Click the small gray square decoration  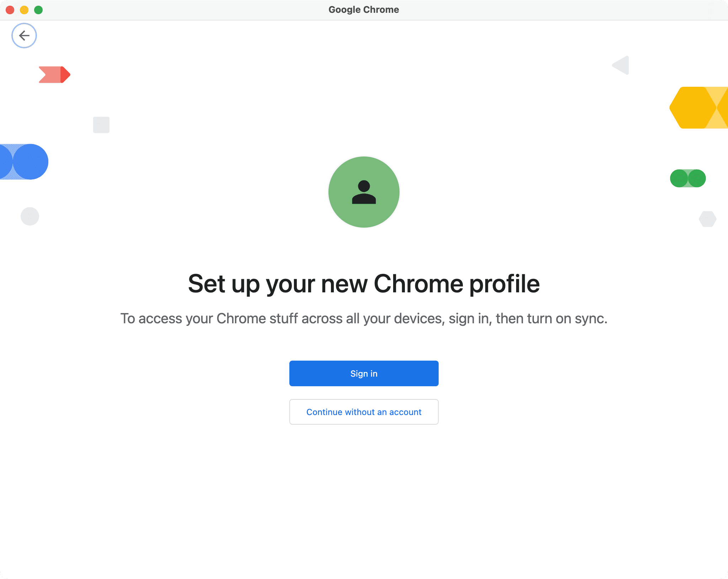(101, 125)
